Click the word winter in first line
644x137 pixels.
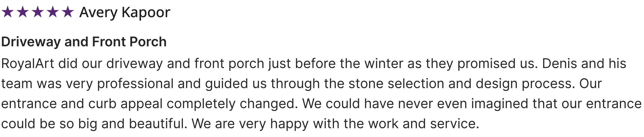(384, 63)
